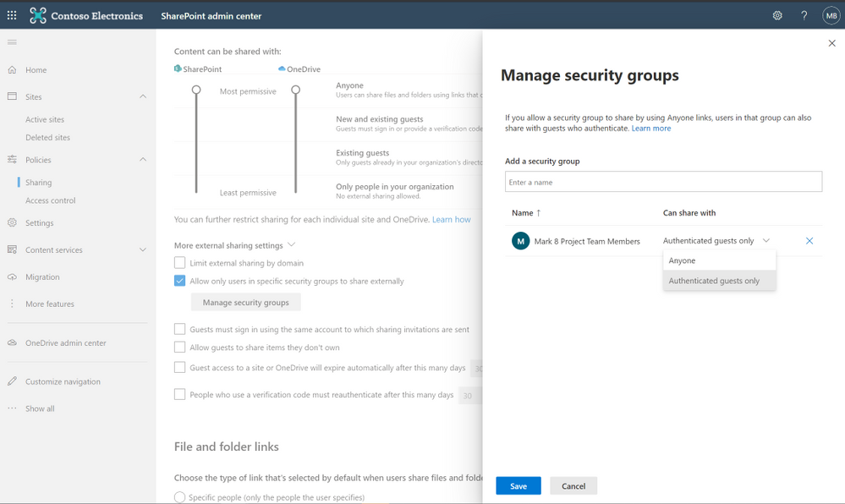
Task: Check People who use a verification code reauthenticate
Action: point(179,394)
